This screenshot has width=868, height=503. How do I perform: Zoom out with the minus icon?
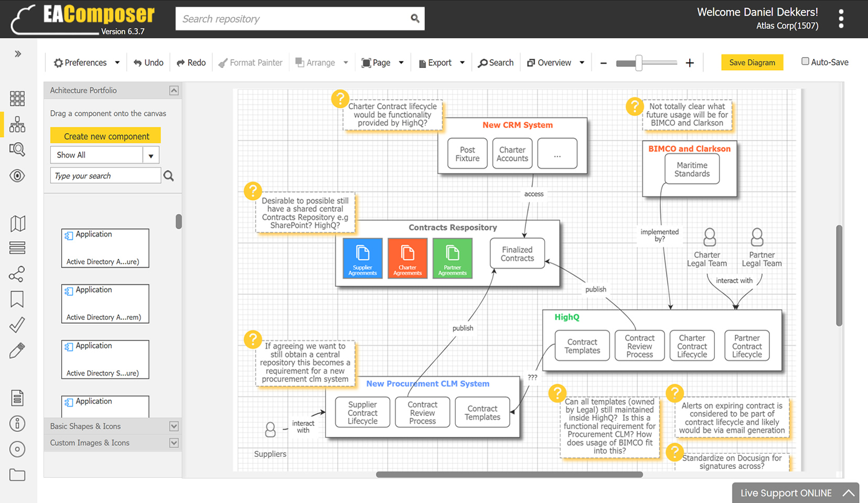pyautogui.click(x=604, y=63)
